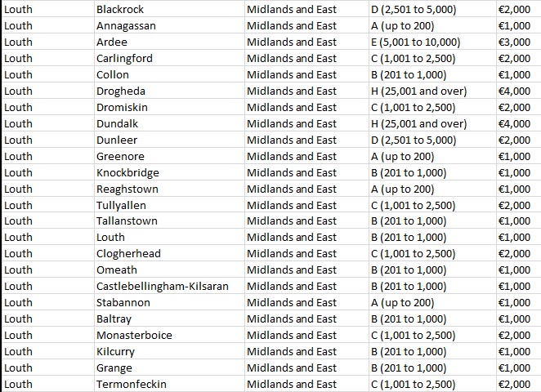This screenshot has width=541, height=392.
Task: Select the Castlebellingham-Kilsaran cell
Action: (169, 286)
